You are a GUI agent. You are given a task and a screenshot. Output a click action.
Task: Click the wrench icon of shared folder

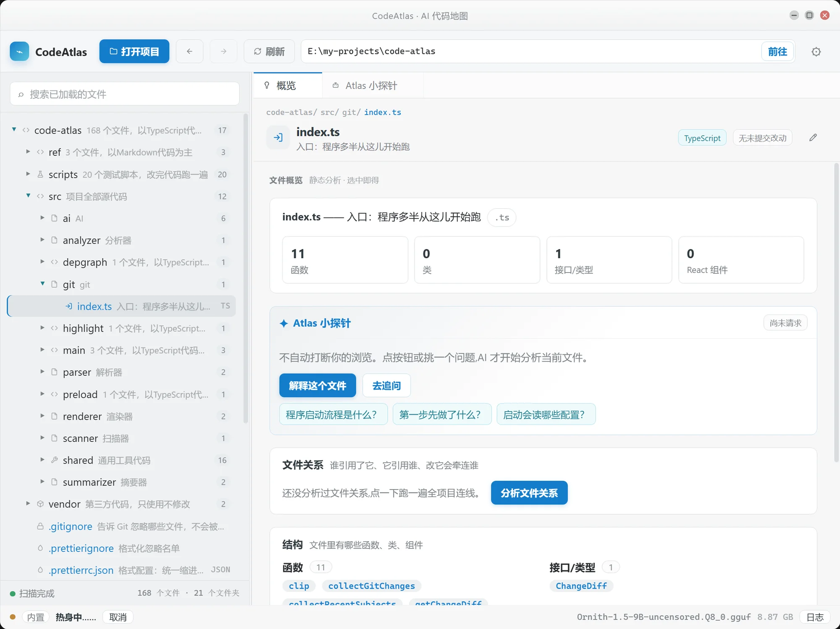pyautogui.click(x=54, y=460)
